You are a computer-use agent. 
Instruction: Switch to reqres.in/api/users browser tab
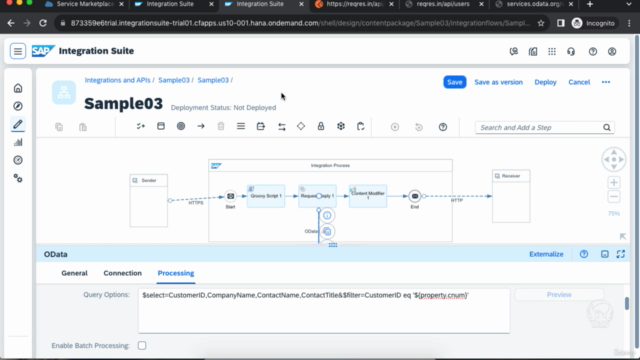coord(443,4)
